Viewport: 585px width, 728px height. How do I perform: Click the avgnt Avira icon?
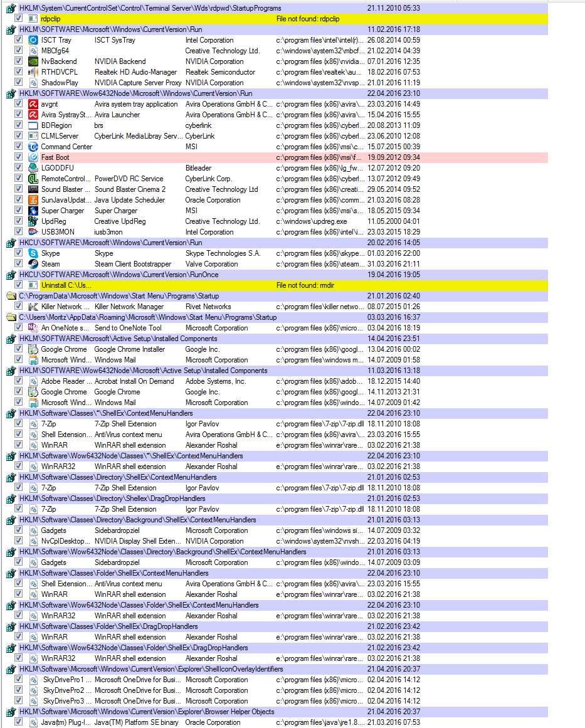coord(33,104)
